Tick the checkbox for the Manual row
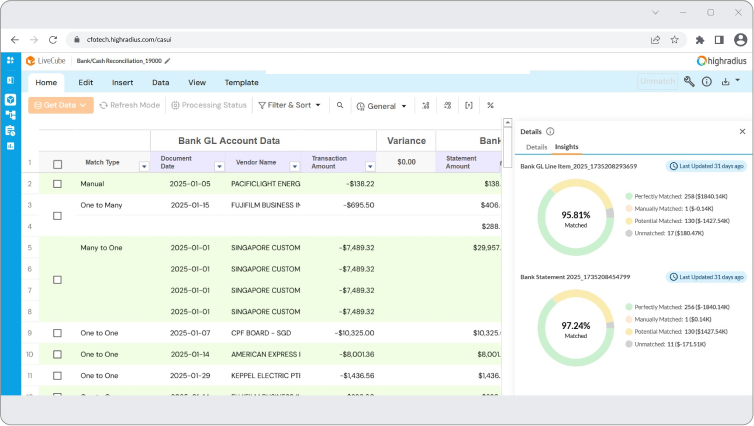Screen dimensions: 754x426 [57, 184]
